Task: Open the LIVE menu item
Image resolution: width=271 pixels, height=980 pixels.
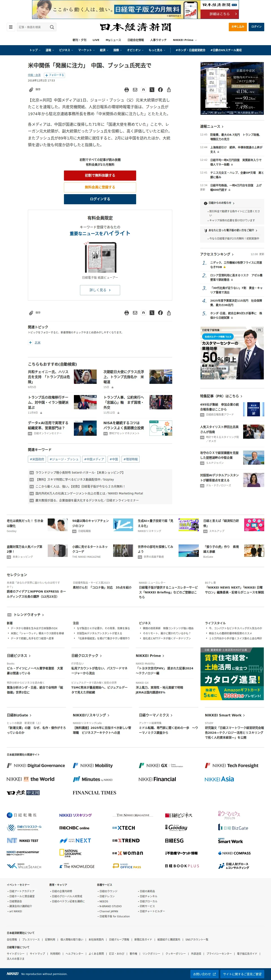Action: [x=96, y=40]
